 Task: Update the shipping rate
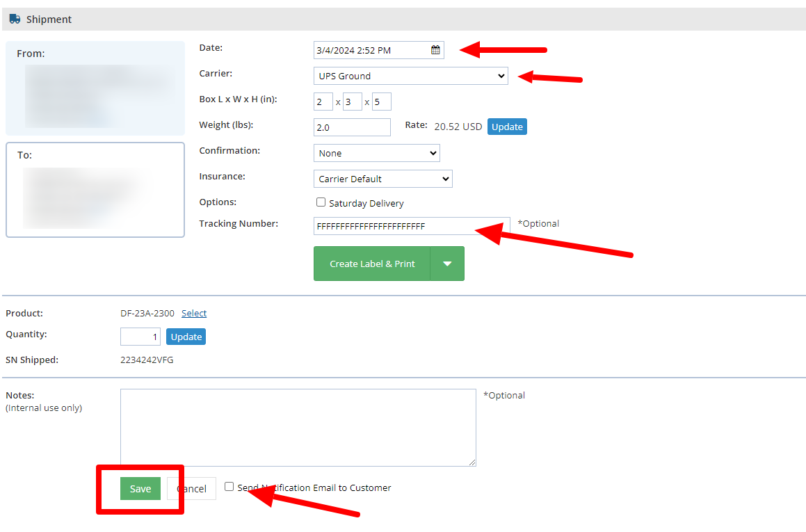click(x=507, y=127)
